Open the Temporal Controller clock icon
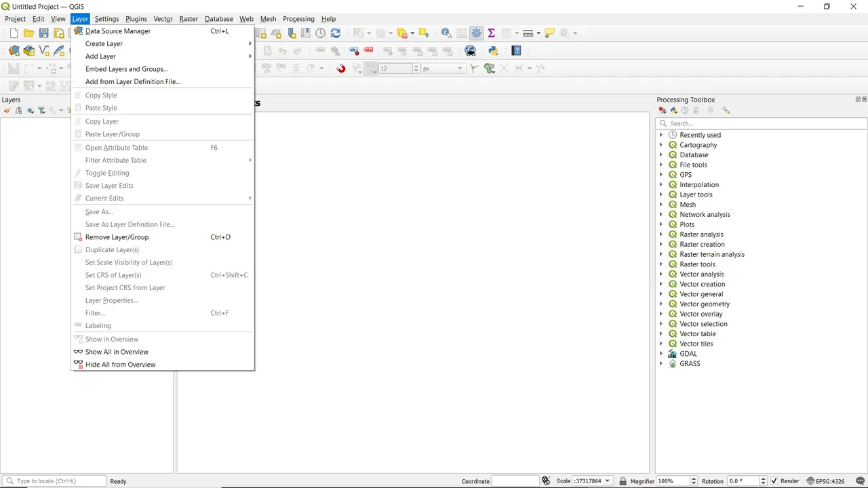868x488 pixels. point(320,33)
